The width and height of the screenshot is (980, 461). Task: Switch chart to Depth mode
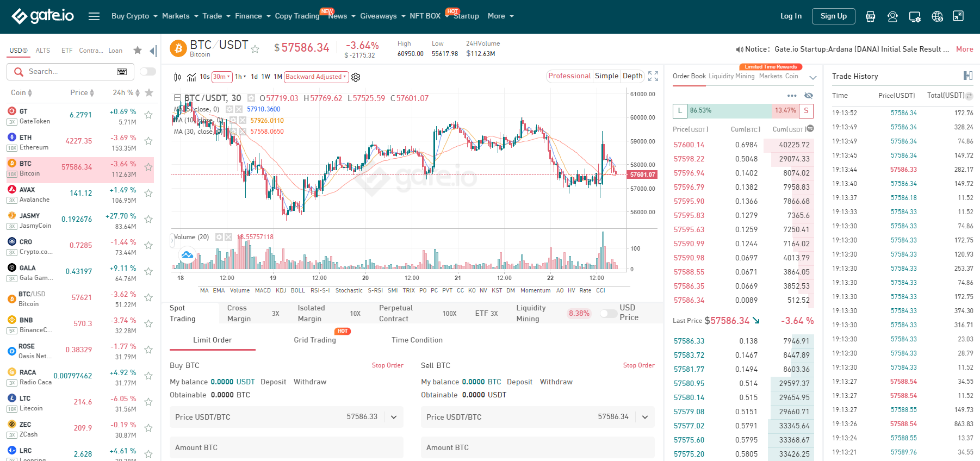coord(632,76)
